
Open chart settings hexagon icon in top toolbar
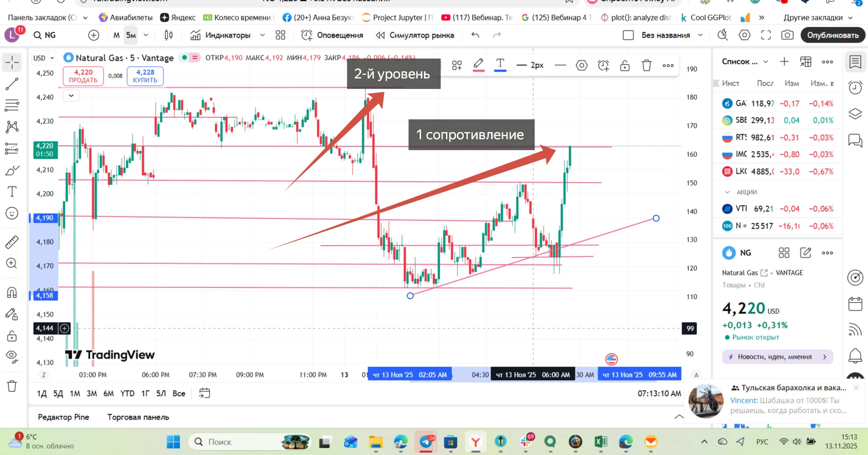tap(744, 35)
